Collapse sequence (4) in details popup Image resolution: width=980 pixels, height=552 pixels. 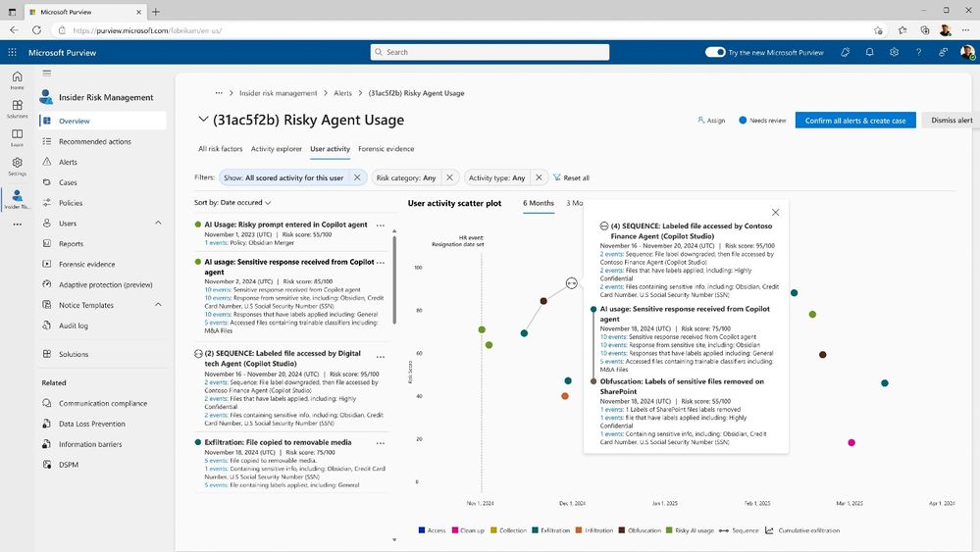(x=603, y=226)
